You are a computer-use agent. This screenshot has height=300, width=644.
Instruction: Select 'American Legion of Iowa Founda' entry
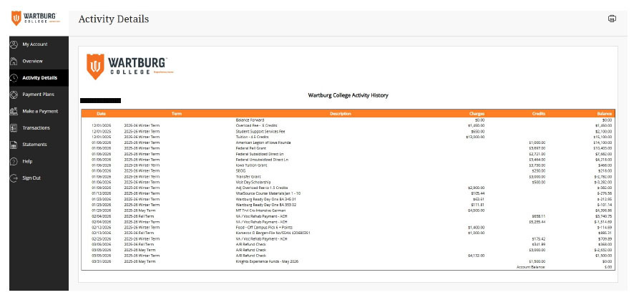(263, 142)
